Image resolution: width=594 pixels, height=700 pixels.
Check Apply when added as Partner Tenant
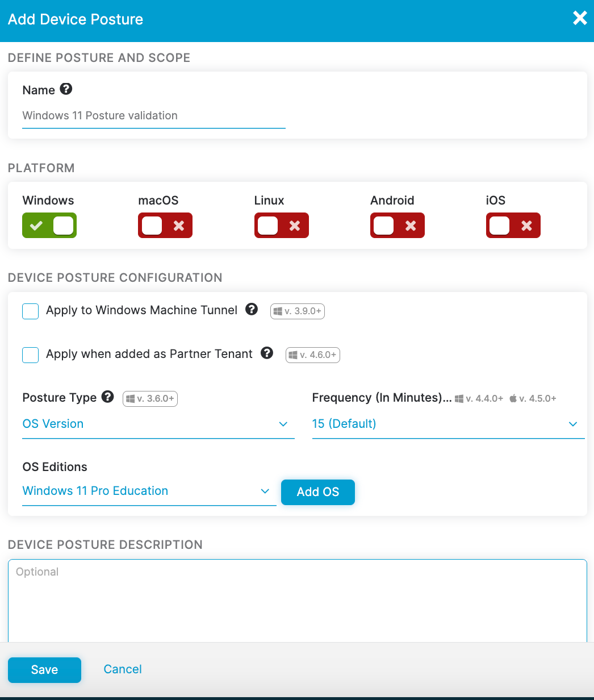click(x=30, y=355)
